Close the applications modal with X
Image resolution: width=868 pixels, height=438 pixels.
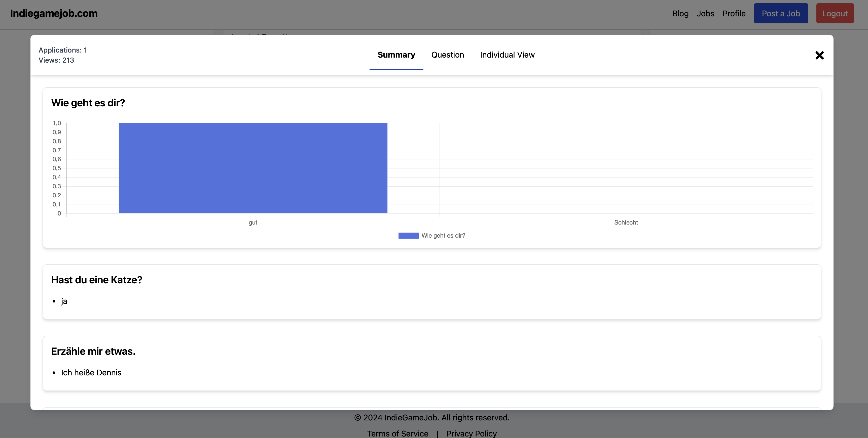(819, 55)
